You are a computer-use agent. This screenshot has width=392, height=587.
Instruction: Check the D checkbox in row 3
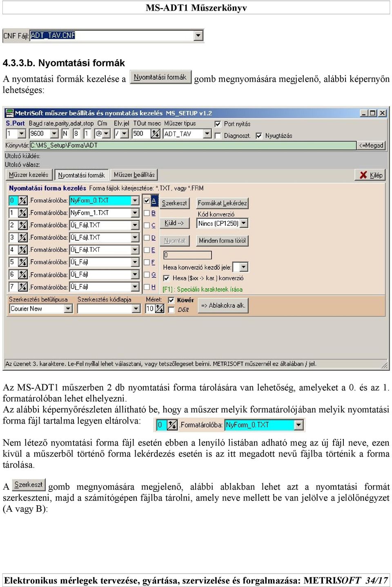click(x=147, y=237)
